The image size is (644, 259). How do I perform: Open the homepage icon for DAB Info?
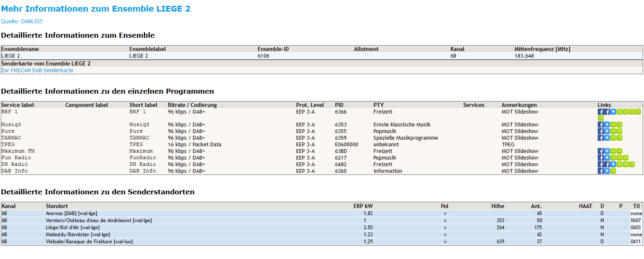607,171
